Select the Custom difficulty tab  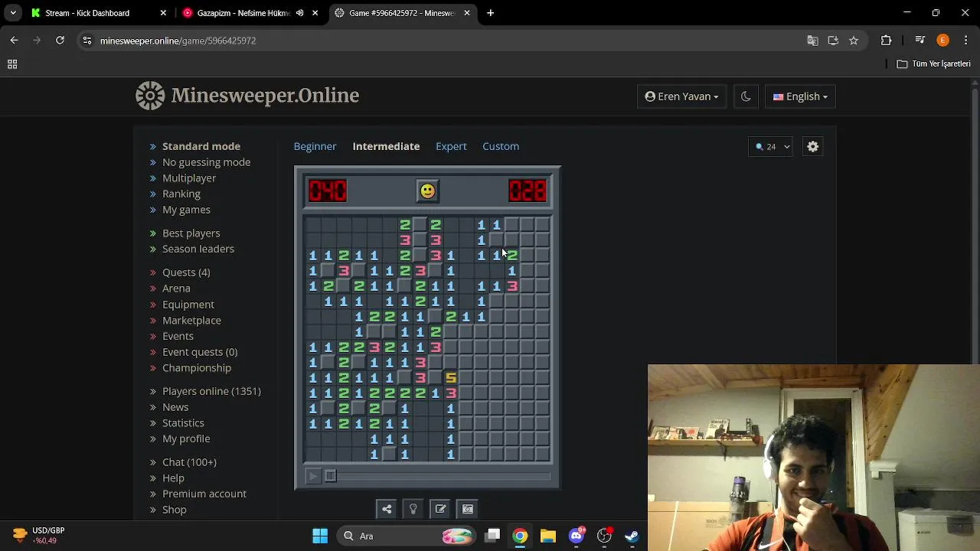501,146
